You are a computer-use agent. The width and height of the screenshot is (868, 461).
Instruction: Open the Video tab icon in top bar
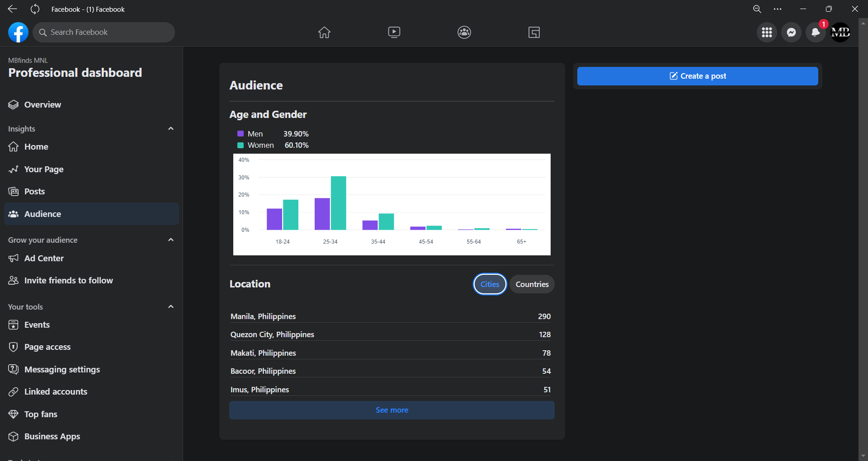[394, 32]
